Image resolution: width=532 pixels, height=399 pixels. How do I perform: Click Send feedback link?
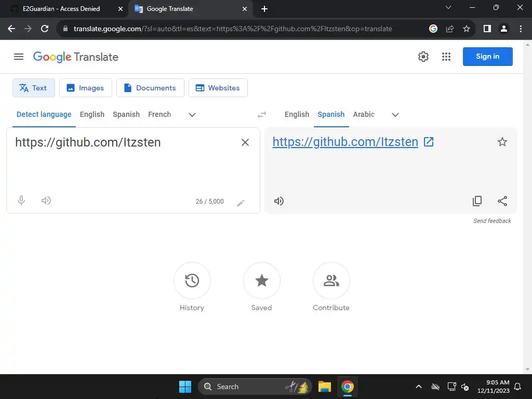click(492, 221)
